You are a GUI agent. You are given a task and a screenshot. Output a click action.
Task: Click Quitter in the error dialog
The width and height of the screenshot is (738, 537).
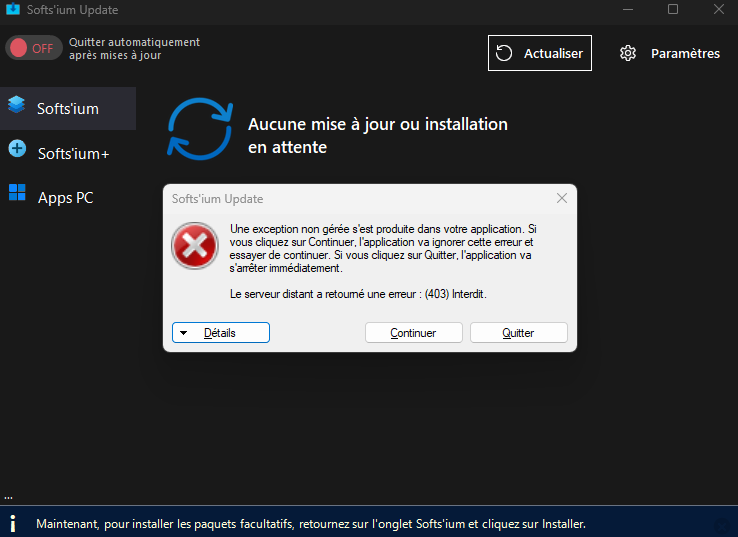pyautogui.click(x=519, y=333)
